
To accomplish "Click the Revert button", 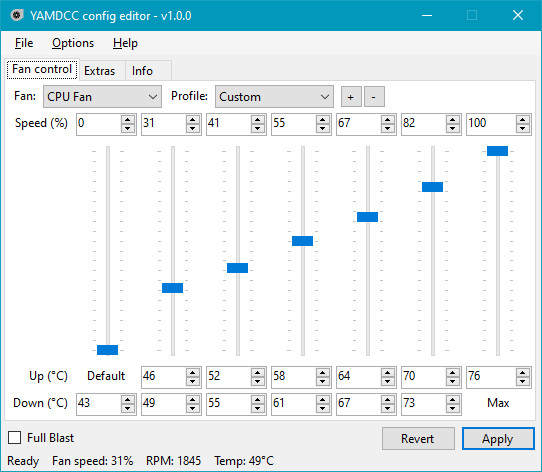I will [x=418, y=438].
